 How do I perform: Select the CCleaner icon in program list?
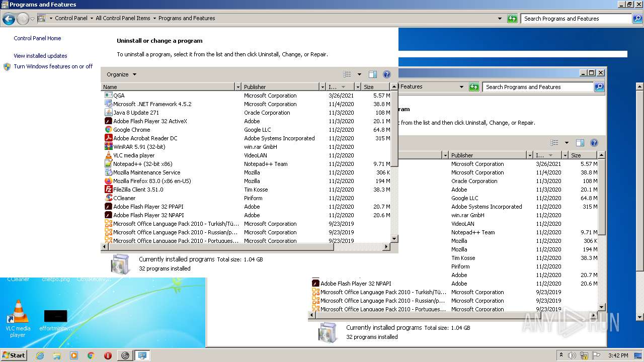(x=108, y=198)
